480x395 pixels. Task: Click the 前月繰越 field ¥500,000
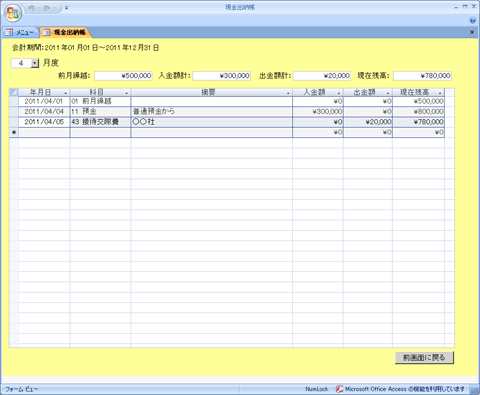click(123, 76)
